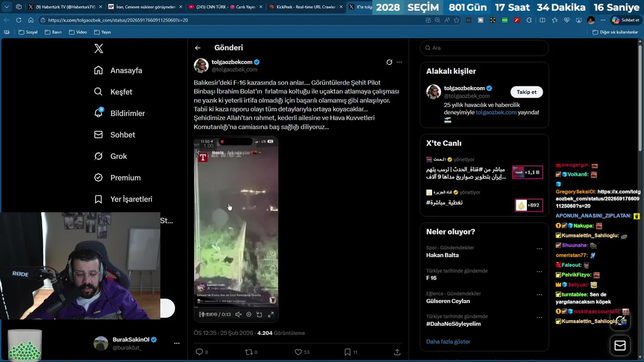Open Sohbet messages in sidebar
This screenshot has width=644, height=362.
click(115, 135)
